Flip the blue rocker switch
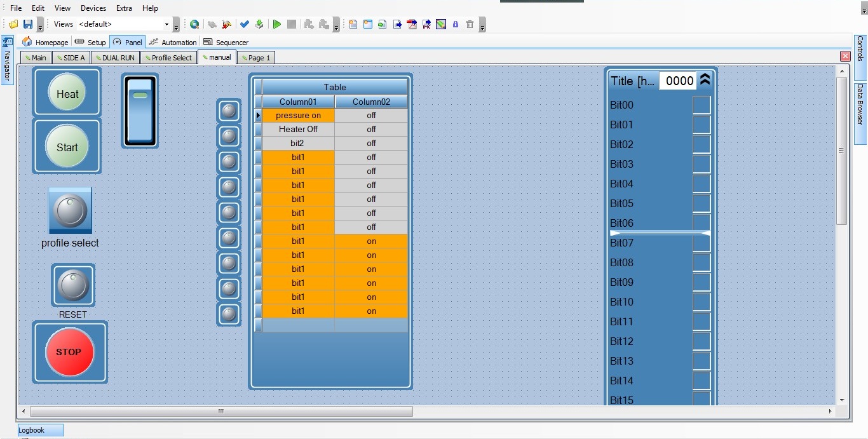 tap(140, 111)
